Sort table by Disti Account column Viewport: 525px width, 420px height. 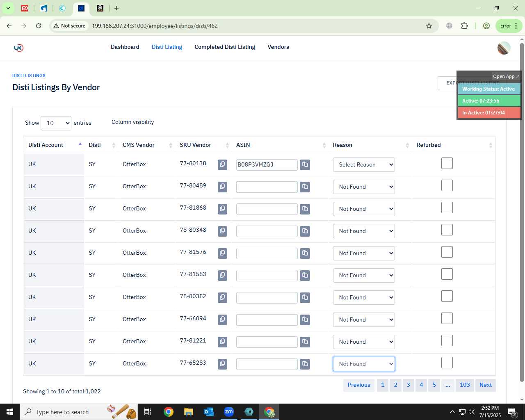54,145
